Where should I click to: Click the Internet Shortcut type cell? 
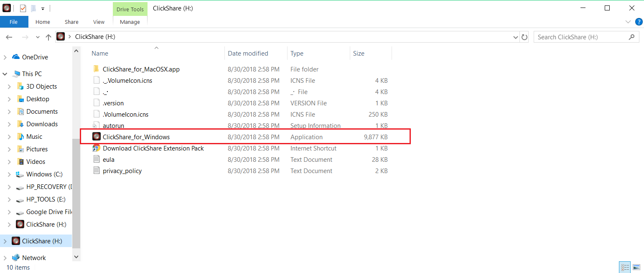tap(313, 148)
